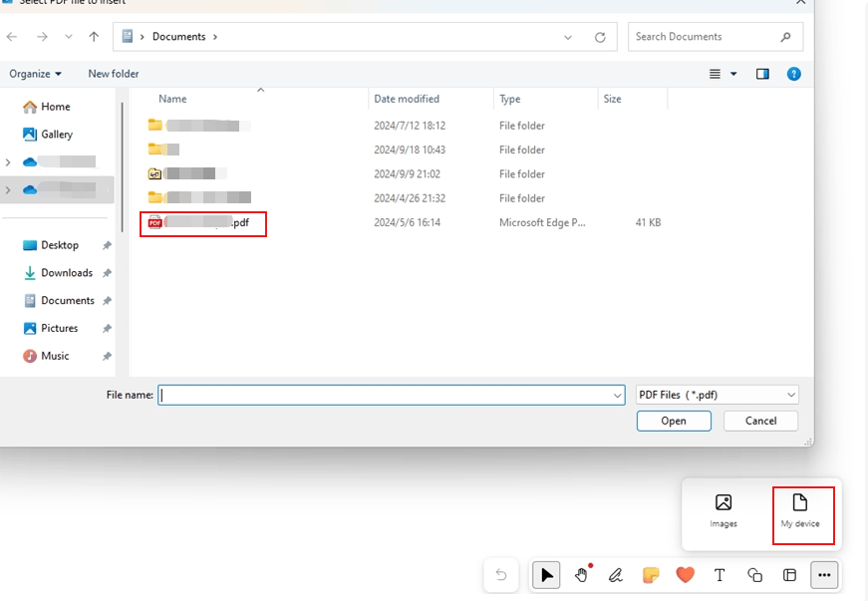
Task: Sort files by Name column
Action: tap(172, 99)
